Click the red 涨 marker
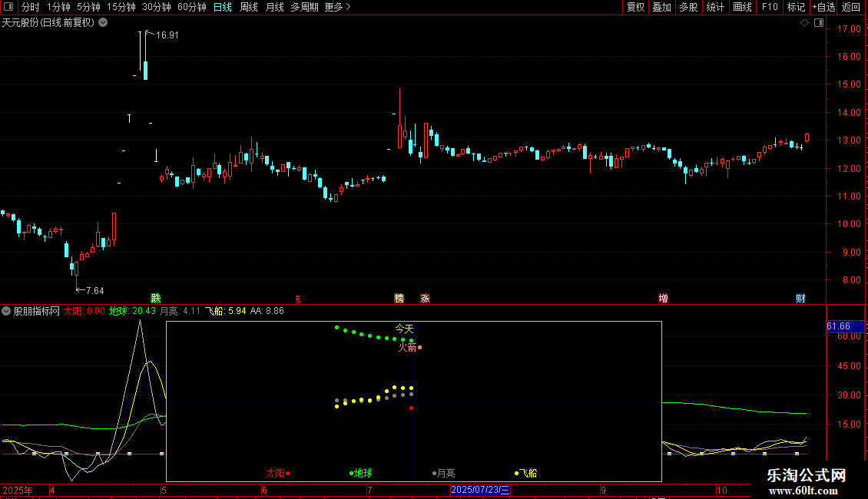 [425, 298]
